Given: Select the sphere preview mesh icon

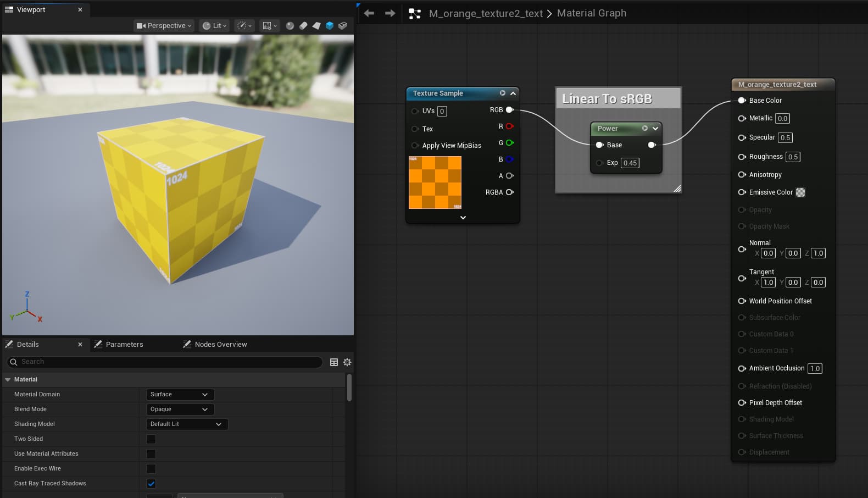Looking at the screenshot, I should 290,26.
